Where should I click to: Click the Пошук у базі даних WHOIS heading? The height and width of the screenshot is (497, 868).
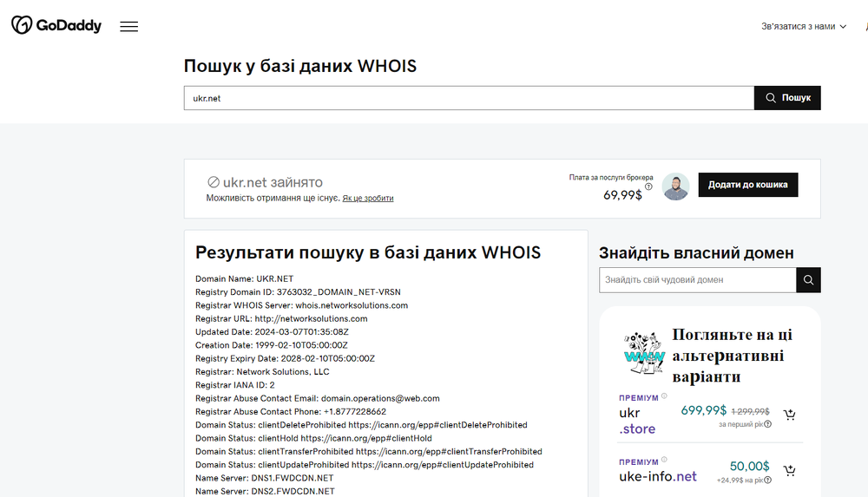tap(300, 66)
